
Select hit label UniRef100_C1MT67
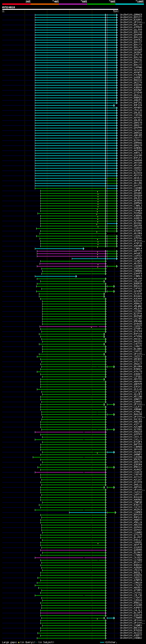pyautogui.click(x=131, y=256)
